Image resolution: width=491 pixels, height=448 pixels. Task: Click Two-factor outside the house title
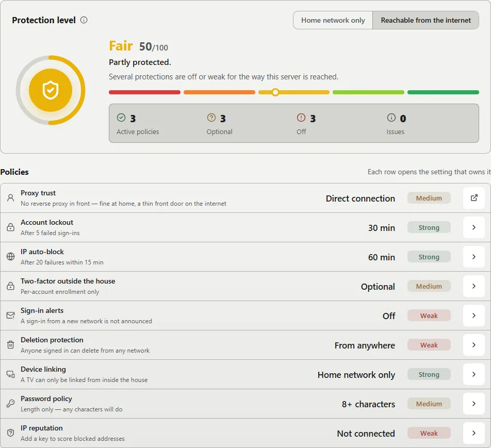pyautogui.click(x=68, y=281)
